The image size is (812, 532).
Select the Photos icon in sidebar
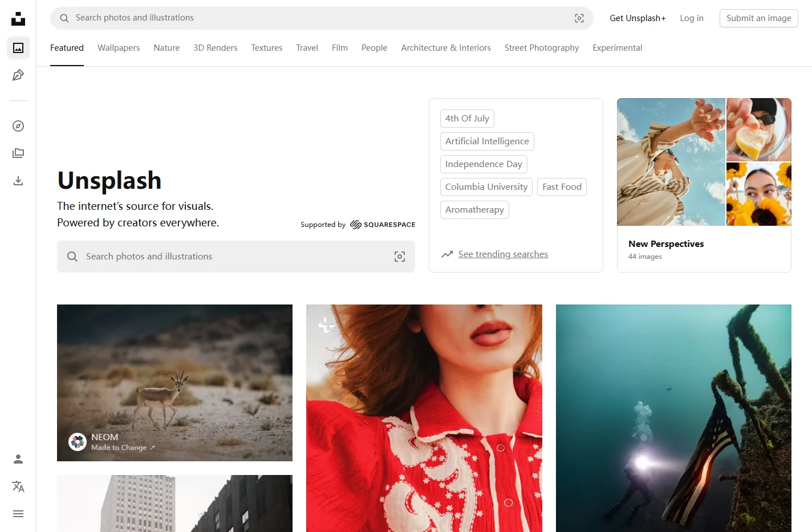coord(18,48)
